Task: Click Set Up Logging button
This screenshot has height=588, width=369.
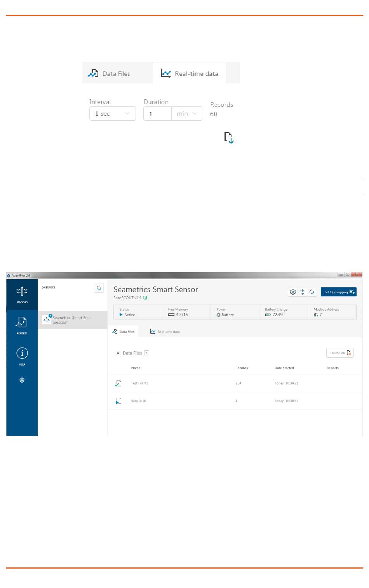Action: click(339, 292)
